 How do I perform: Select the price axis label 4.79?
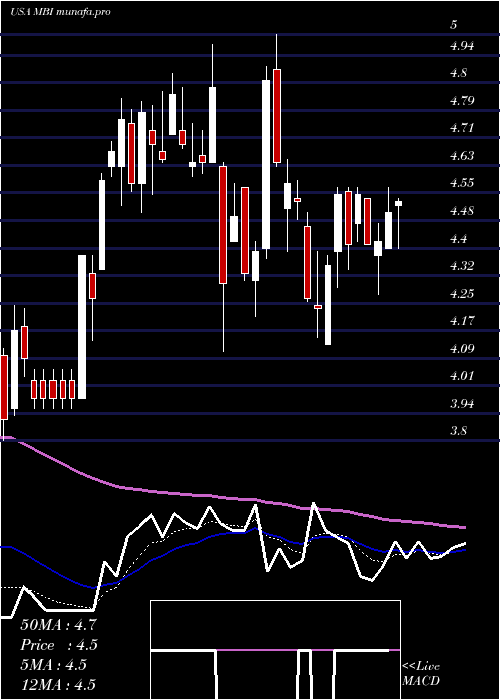pyautogui.click(x=462, y=100)
